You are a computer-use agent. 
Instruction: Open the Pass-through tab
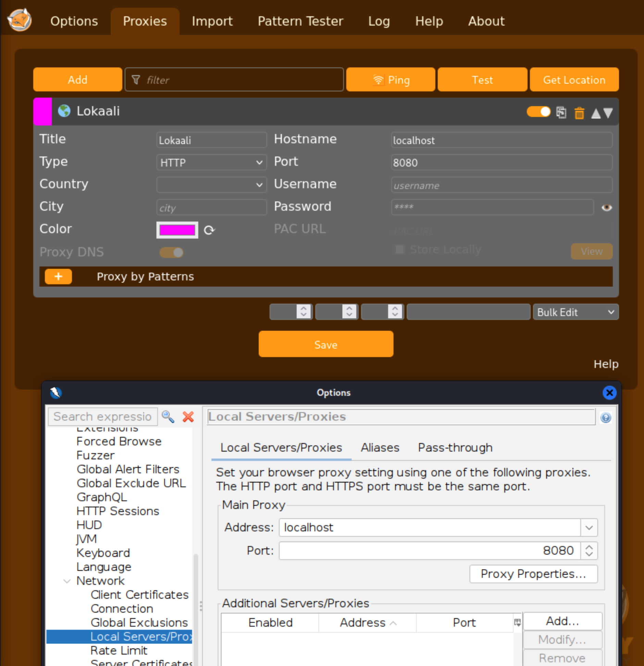[455, 447]
